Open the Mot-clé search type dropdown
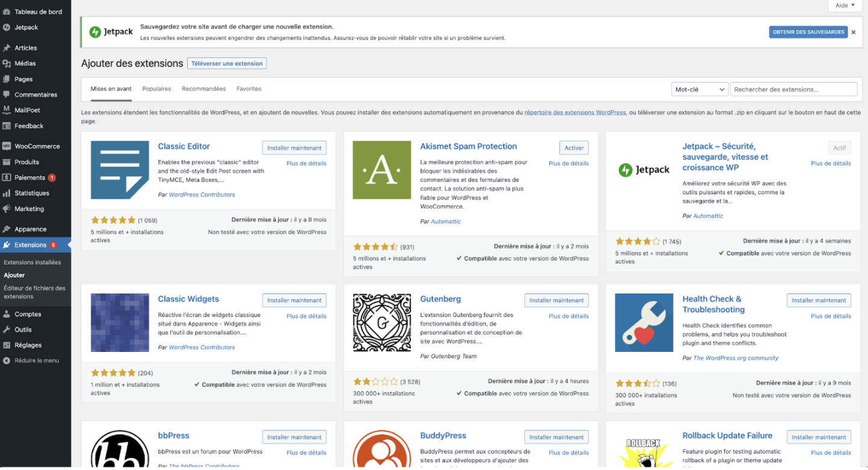This screenshot has width=868, height=470. (699, 89)
